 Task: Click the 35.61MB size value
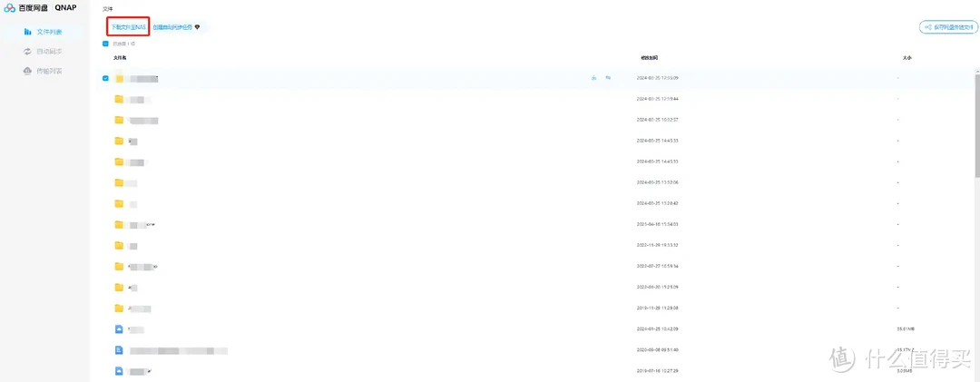pyautogui.click(x=906, y=328)
